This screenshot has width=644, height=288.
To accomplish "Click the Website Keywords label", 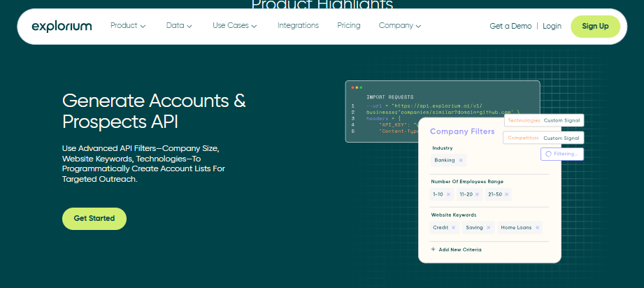I will pos(453,215).
